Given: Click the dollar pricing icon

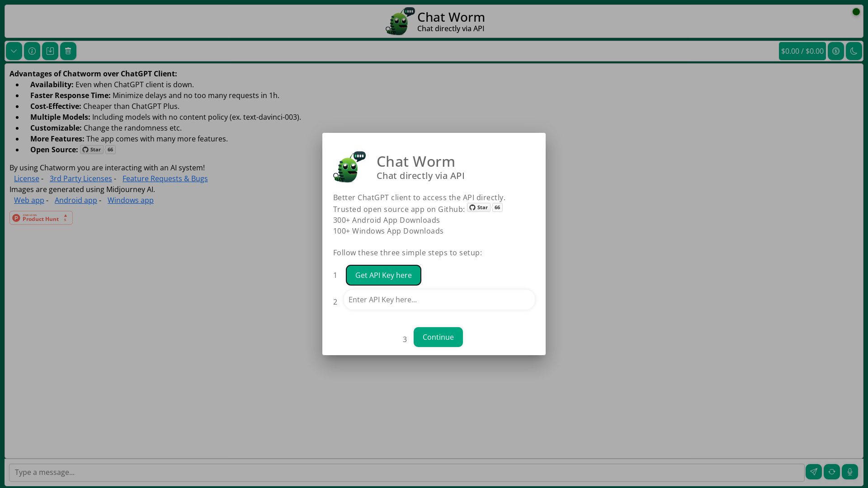Looking at the screenshot, I should (836, 51).
